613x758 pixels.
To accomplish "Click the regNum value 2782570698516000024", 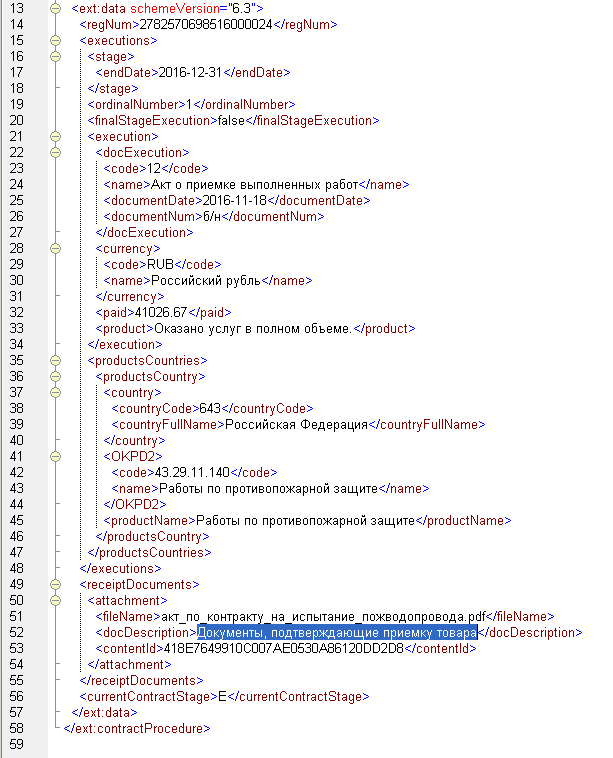I will tap(206, 24).
